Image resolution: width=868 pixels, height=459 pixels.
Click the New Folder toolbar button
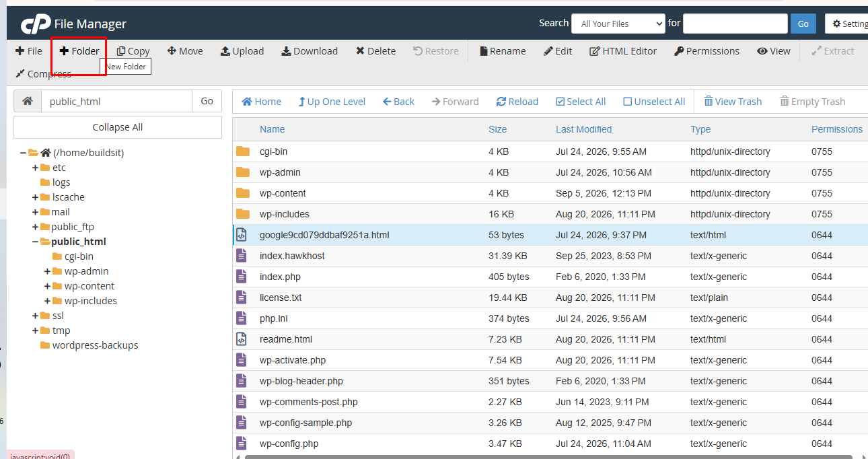coord(79,51)
